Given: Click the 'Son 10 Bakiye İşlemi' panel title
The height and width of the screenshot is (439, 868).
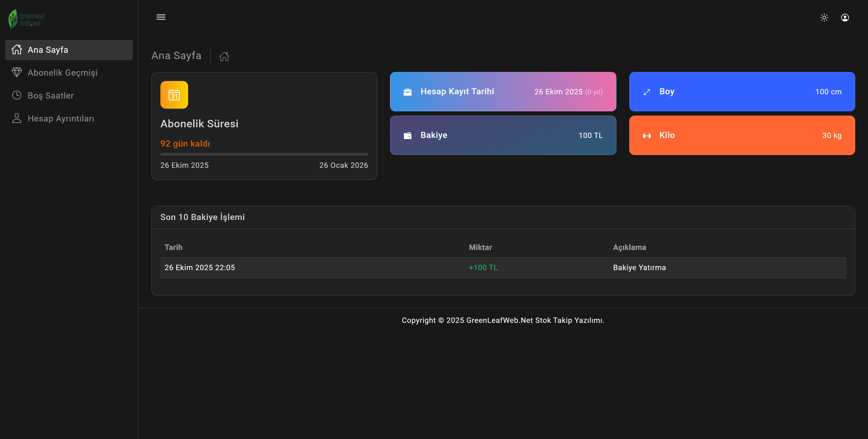Looking at the screenshot, I should 202,217.
